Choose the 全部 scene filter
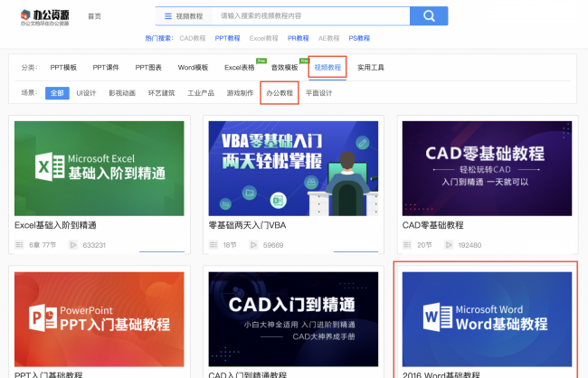 point(57,93)
